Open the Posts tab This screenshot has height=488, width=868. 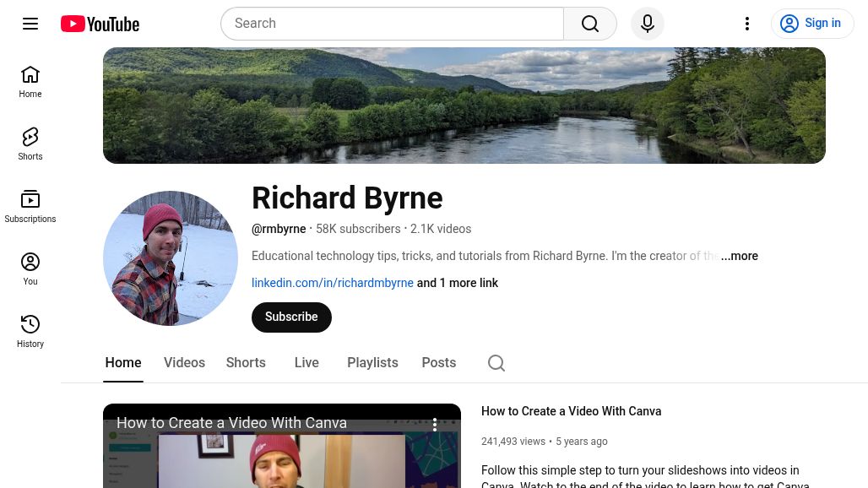tap(438, 363)
